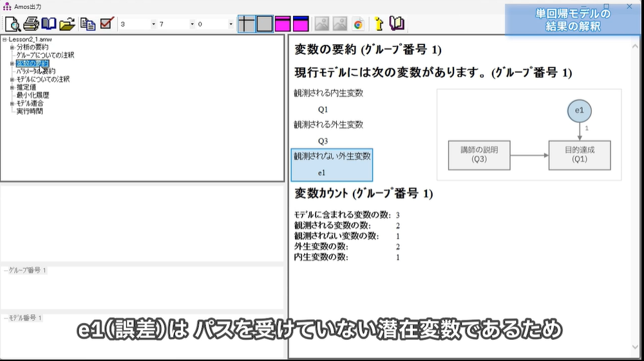Expand the 分析の要約 tree node
The width and height of the screenshot is (644, 361).
[x=12, y=48]
